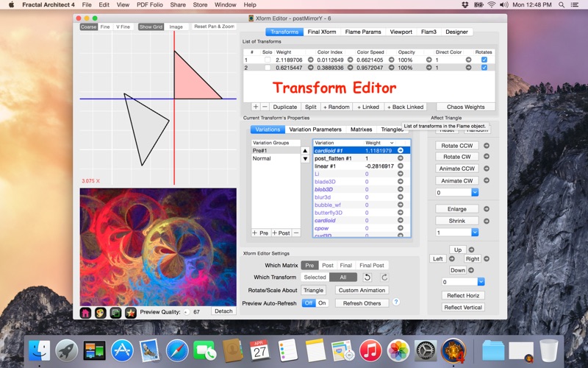
Task: Click arrow icon beside Left button
Action: click(452, 259)
